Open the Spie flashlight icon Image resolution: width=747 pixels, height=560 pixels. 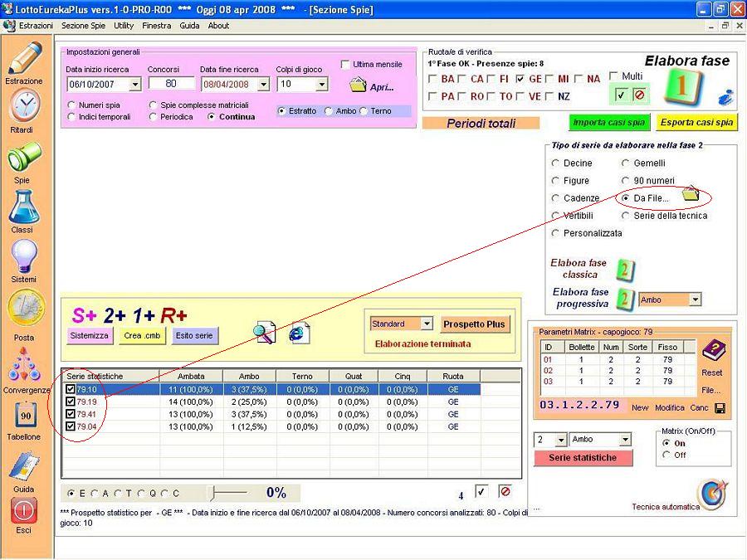(x=24, y=157)
